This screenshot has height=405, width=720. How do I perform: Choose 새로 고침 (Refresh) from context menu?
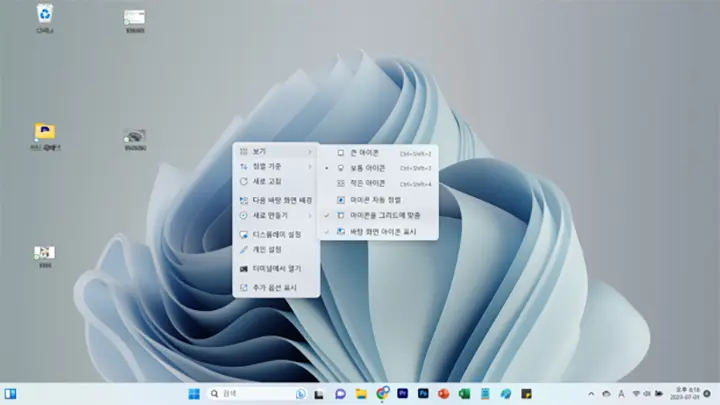pos(276,182)
